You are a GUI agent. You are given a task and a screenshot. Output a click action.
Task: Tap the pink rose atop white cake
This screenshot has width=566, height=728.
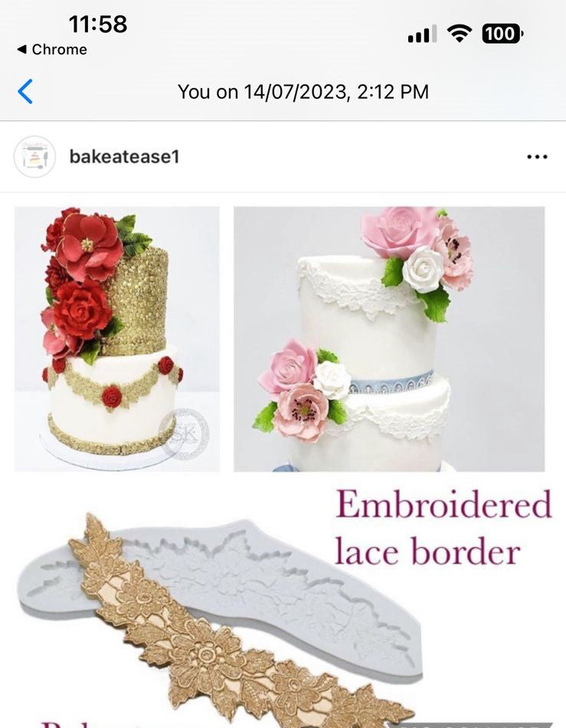coord(398,231)
